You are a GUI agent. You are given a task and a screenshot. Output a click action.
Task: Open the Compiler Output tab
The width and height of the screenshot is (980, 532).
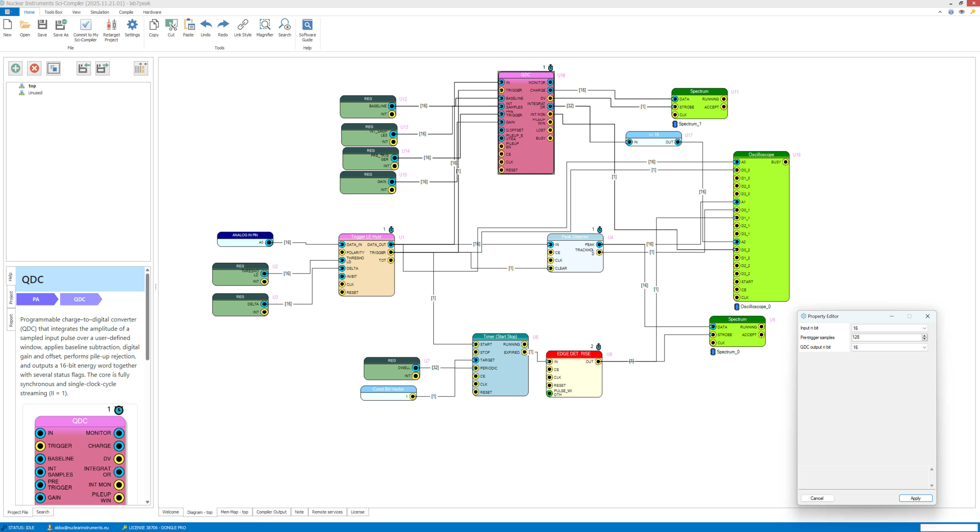pyautogui.click(x=271, y=512)
